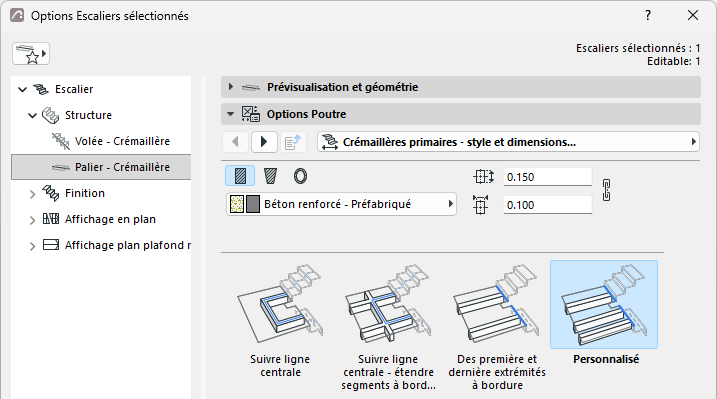The width and height of the screenshot is (717, 399).
Task: Open the help question mark
Action: pyautogui.click(x=648, y=16)
